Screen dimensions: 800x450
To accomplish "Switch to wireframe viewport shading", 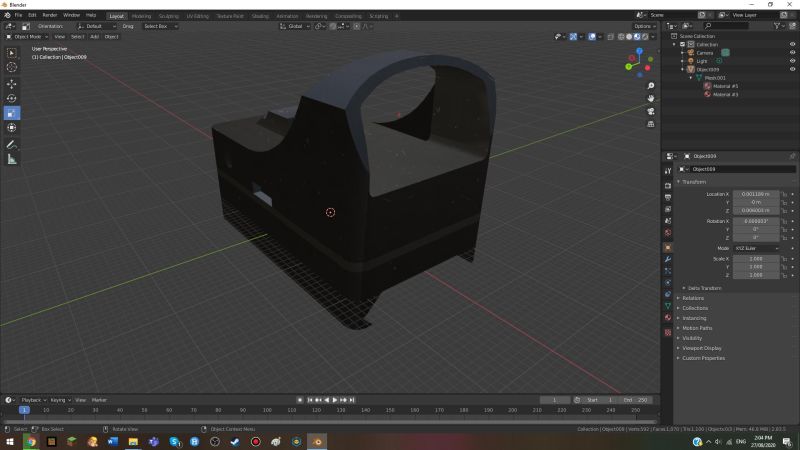I will click(x=621, y=37).
